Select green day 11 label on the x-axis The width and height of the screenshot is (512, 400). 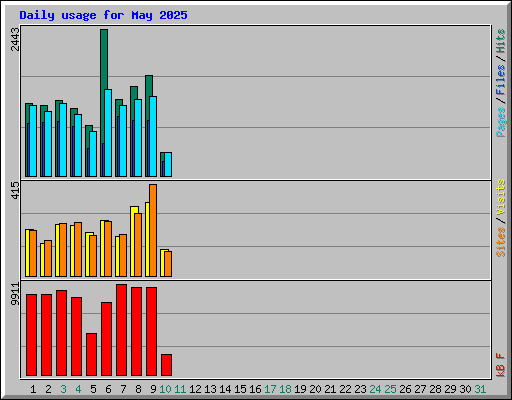tap(180, 389)
